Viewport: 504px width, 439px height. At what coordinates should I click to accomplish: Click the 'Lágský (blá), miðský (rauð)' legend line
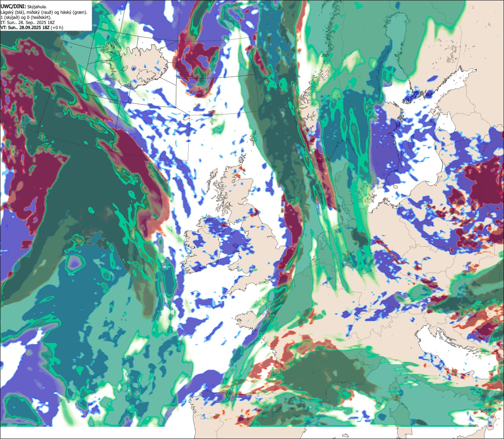point(44,12)
